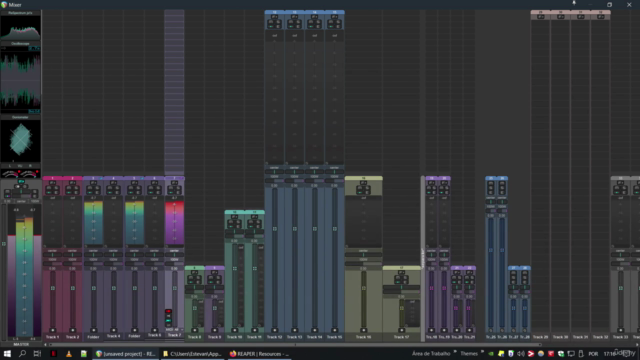Open the FX chain on Track 7
The width and height of the screenshot is (640, 360).
point(174,183)
